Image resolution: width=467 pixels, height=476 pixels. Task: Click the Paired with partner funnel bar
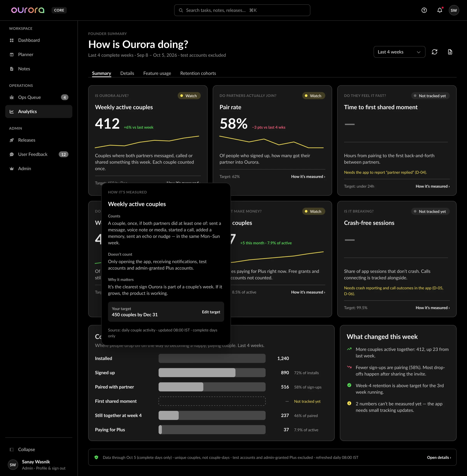[x=212, y=387]
